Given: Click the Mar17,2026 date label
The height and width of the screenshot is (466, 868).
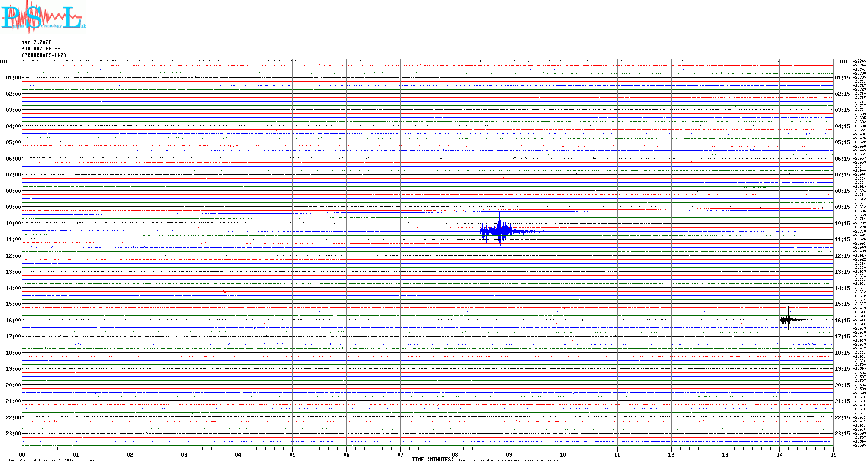Looking at the screenshot, I should (x=36, y=42).
